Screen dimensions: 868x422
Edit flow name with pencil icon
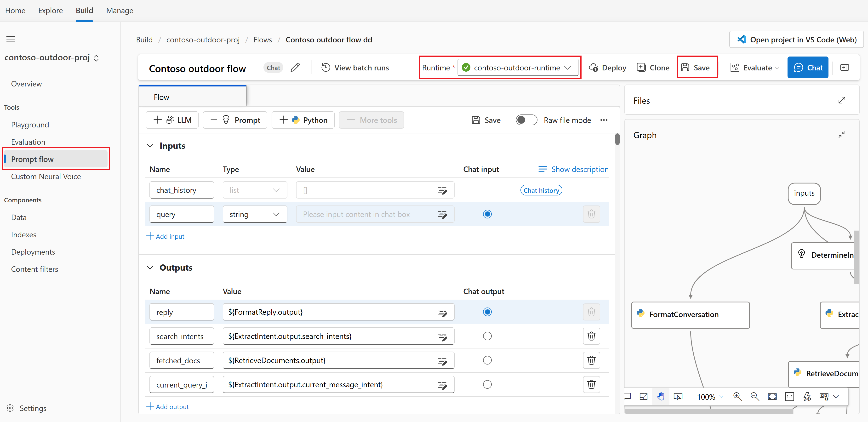[295, 67]
